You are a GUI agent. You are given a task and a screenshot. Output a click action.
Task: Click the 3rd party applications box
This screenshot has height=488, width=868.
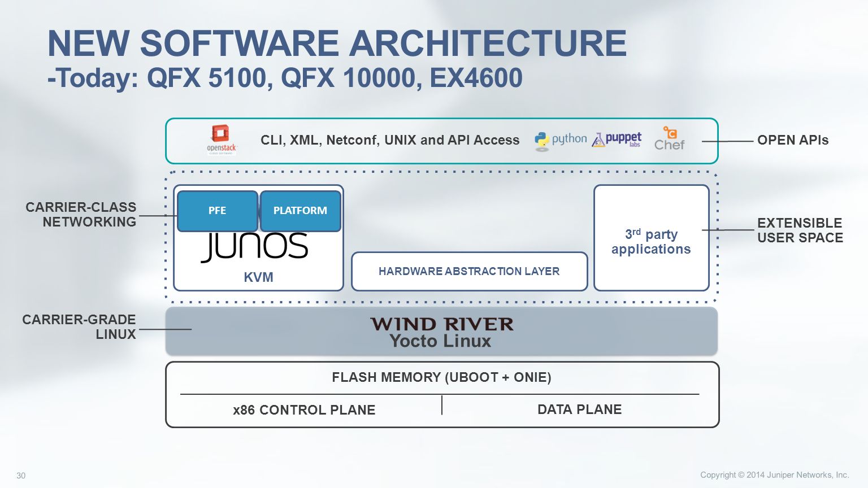coord(651,238)
